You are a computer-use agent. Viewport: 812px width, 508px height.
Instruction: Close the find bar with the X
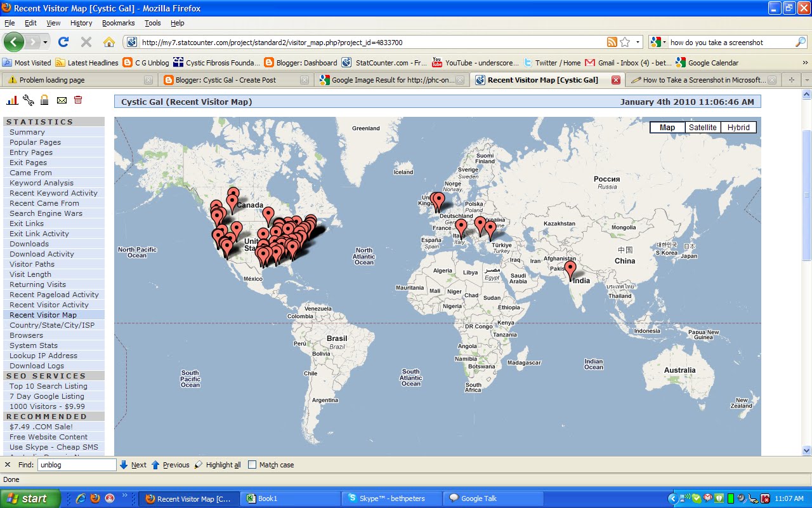point(8,465)
